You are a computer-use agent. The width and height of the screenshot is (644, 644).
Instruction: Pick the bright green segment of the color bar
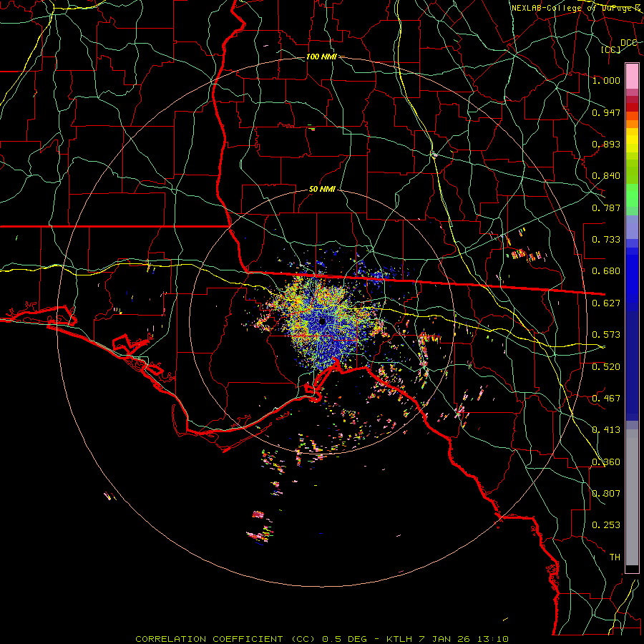[632, 195]
